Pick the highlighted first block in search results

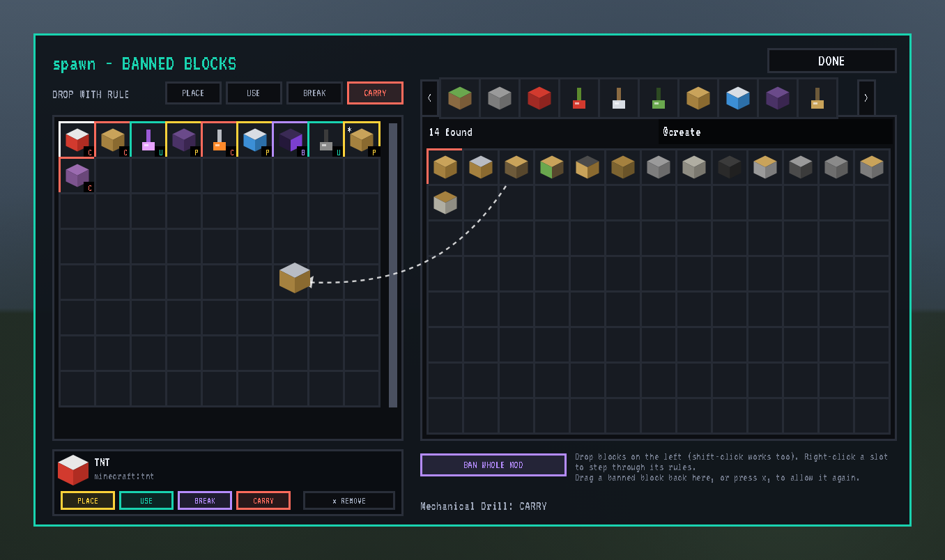pyautogui.click(x=445, y=166)
